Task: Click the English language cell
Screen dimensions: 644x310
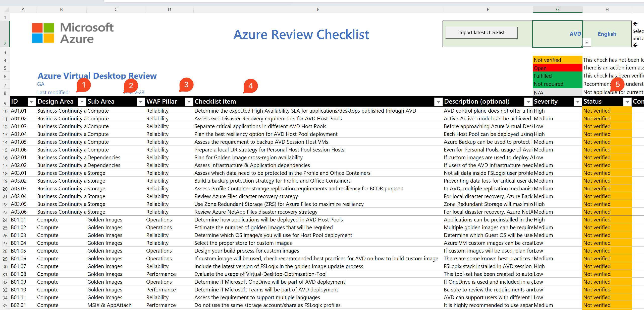Action: pyautogui.click(x=607, y=34)
